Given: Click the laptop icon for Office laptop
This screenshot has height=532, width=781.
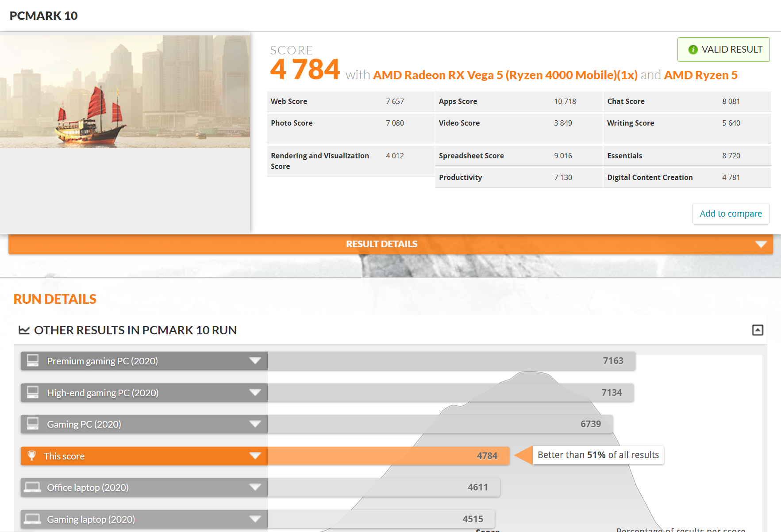Looking at the screenshot, I should (33, 487).
